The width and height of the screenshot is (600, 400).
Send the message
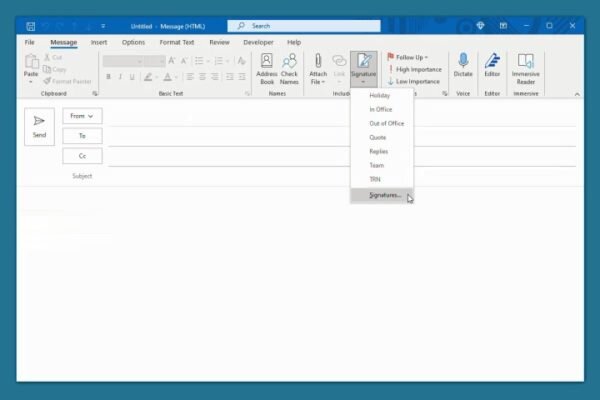39,127
